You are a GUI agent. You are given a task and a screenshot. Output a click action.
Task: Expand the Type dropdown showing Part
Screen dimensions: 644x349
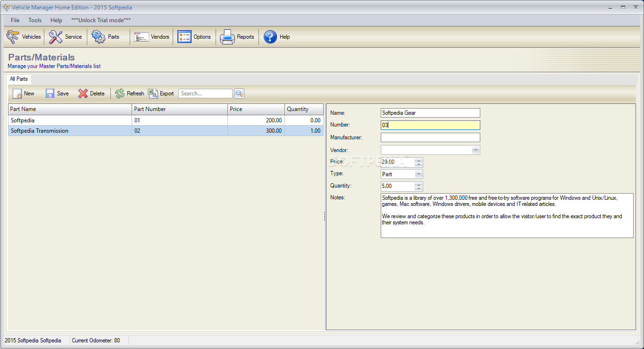418,174
